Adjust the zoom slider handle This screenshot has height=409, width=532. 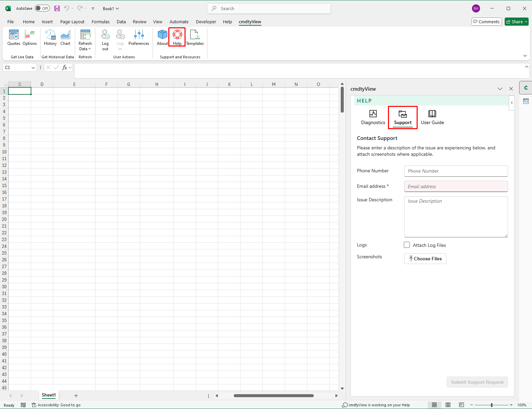(x=492, y=405)
